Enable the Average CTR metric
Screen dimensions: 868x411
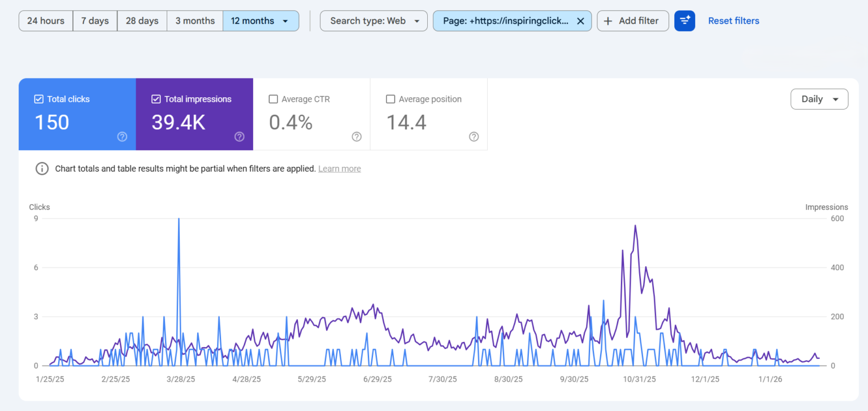(274, 99)
